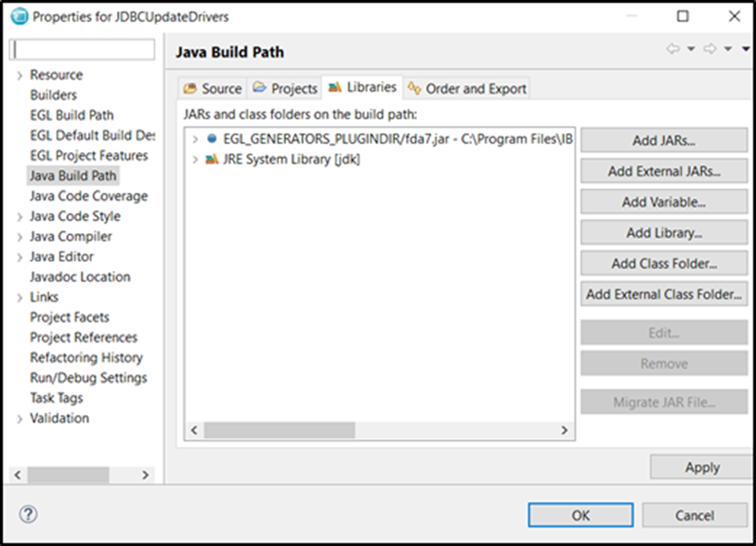Expand the Validation category

tap(20, 419)
